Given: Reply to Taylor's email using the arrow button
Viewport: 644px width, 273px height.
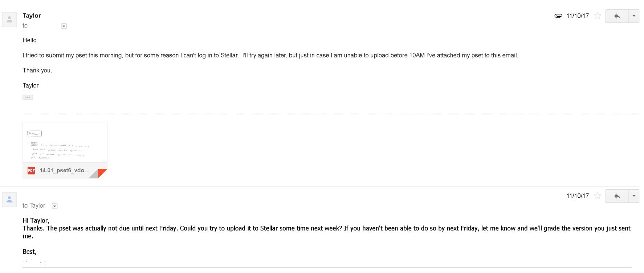Looking at the screenshot, I should click(617, 16).
